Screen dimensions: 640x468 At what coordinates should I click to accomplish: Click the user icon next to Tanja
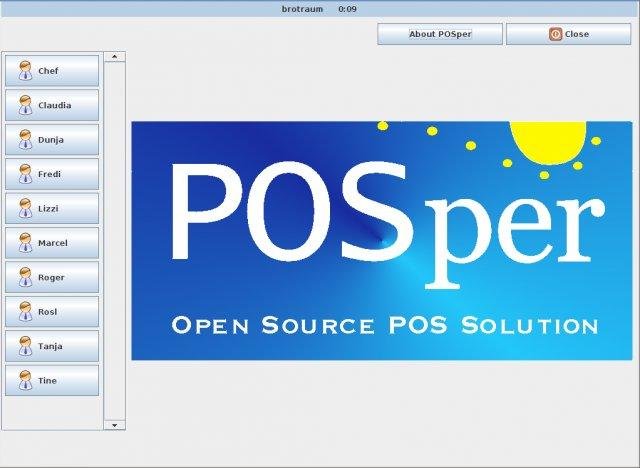pyautogui.click(x=25, y=346)
